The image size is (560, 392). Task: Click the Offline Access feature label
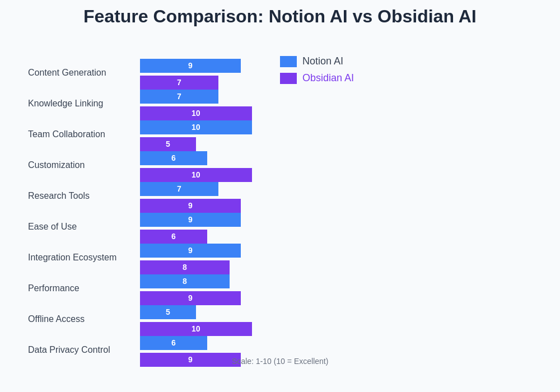point(57,319)
